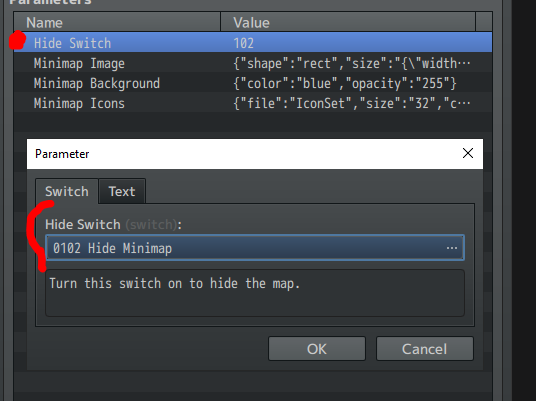Select the Minimap Icons parameter row
The height and width of the screenshot is (401, 536).
(x=253, y=103)
